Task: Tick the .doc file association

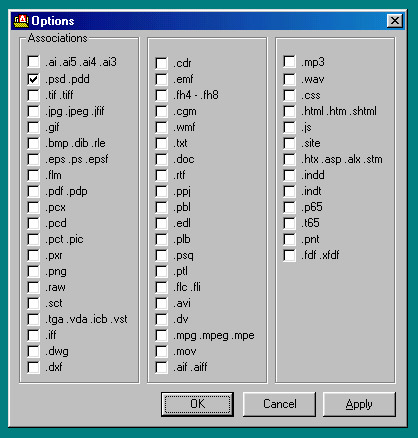Action: (161, 159)
